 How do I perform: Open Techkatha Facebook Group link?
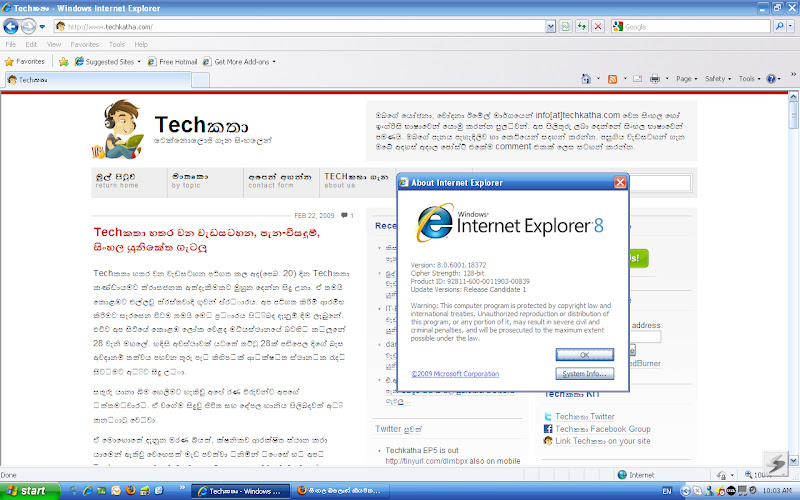[x=603, y=429]
